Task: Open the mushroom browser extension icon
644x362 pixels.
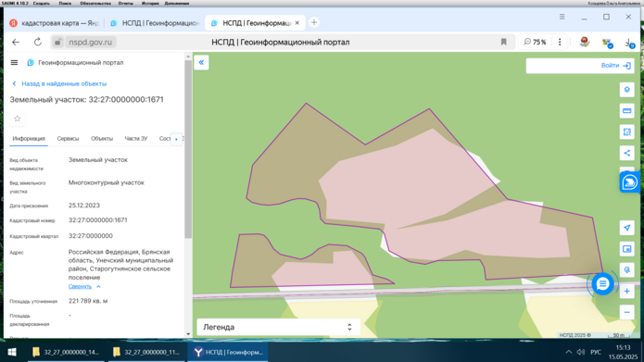Action: coord(585,42)
